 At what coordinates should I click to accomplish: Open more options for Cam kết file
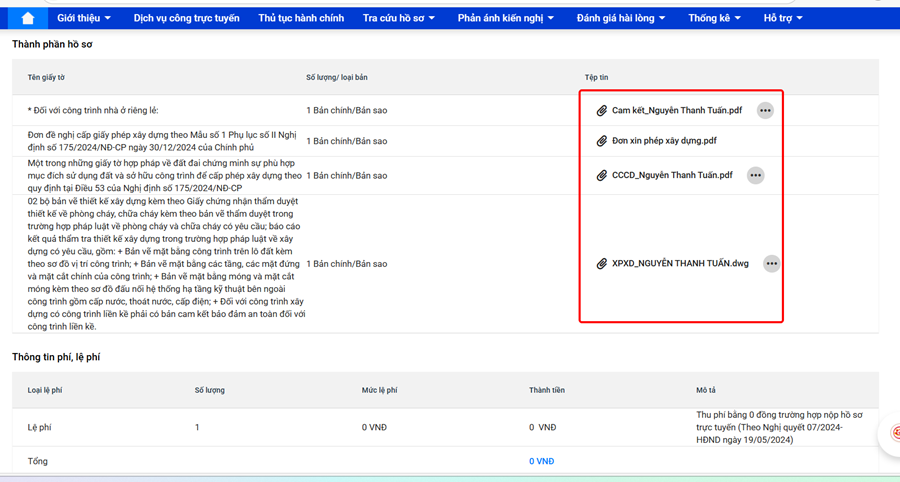(765, 110)
